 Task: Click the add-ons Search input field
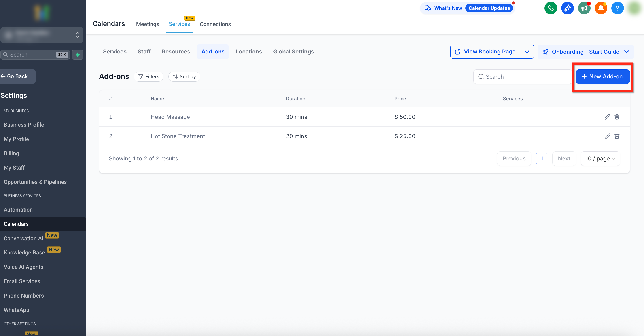click(x=523, y=76)
